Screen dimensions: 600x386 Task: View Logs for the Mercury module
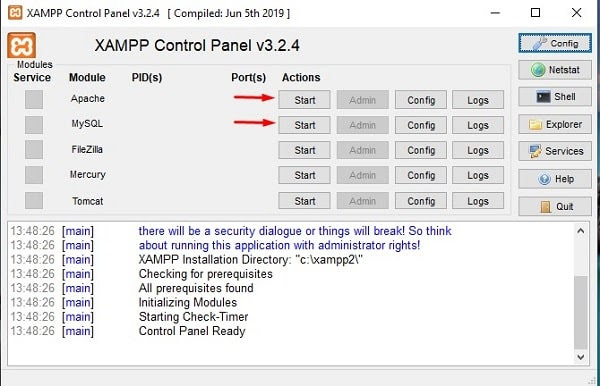click(478, 175)
